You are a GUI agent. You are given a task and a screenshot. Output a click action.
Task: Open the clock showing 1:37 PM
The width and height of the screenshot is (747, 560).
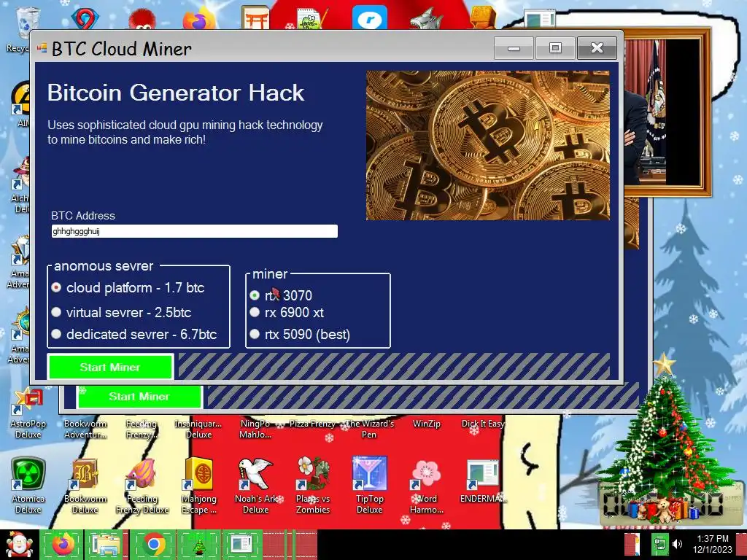712,544
